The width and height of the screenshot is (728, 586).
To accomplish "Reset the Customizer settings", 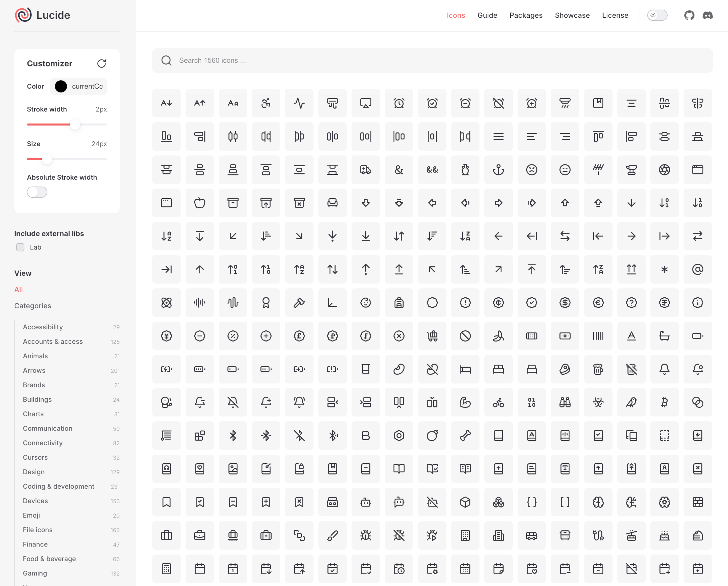I will pyautogui.click(x=102, y=63).
